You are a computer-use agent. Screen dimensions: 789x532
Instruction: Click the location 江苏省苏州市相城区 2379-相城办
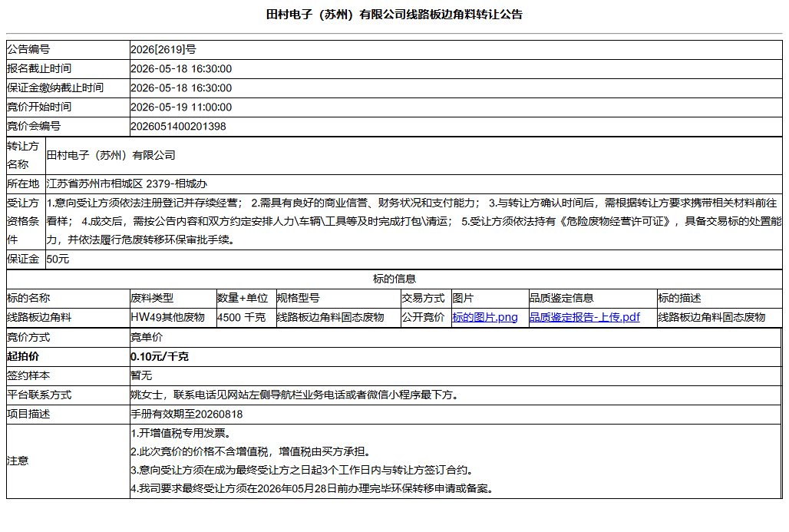click(x=127, y=184)
